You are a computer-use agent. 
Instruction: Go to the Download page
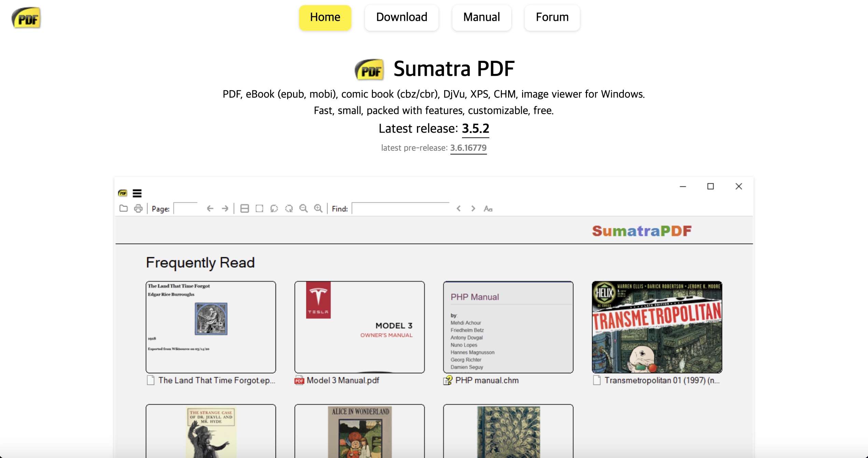[402, 17]
